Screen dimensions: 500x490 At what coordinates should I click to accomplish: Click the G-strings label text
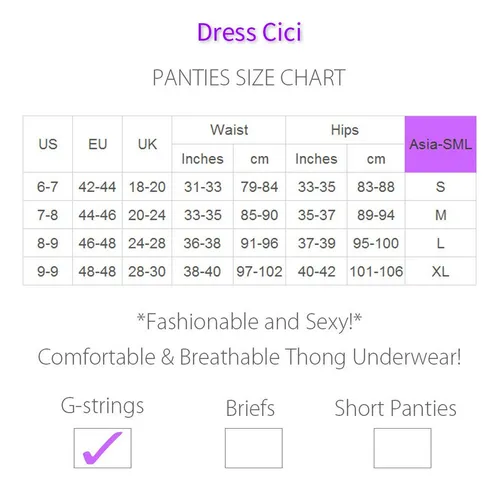[x=102, y=406]
